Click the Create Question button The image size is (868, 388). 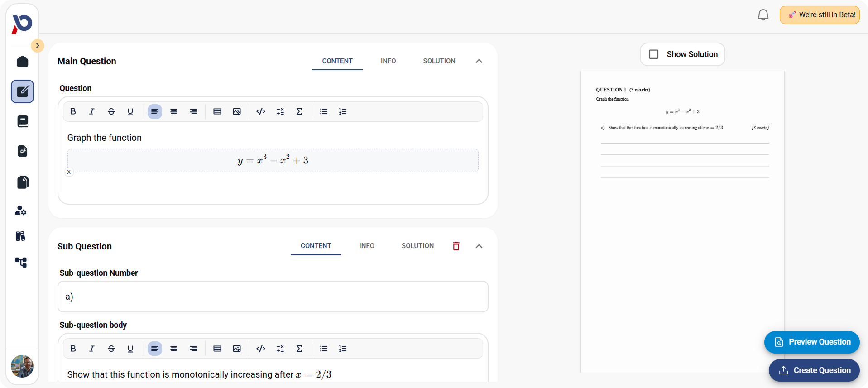click(x=814, y=370)
